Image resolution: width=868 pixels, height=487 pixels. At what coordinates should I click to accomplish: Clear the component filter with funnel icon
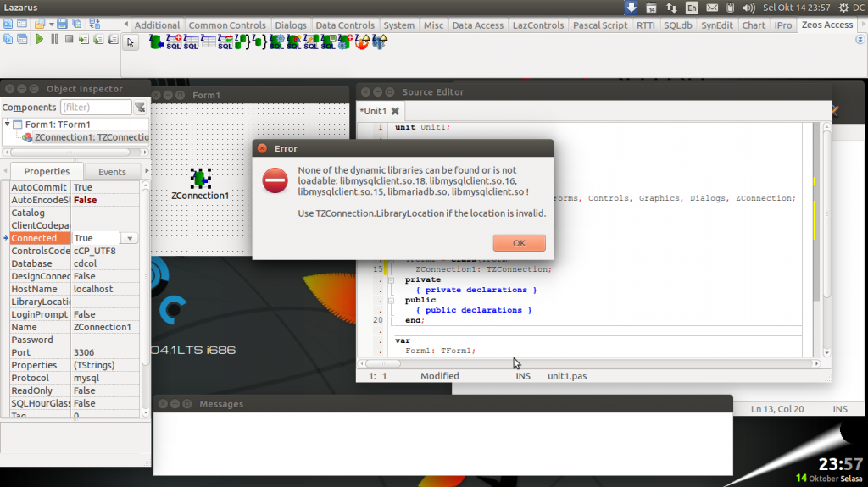[x=140, y=108]
